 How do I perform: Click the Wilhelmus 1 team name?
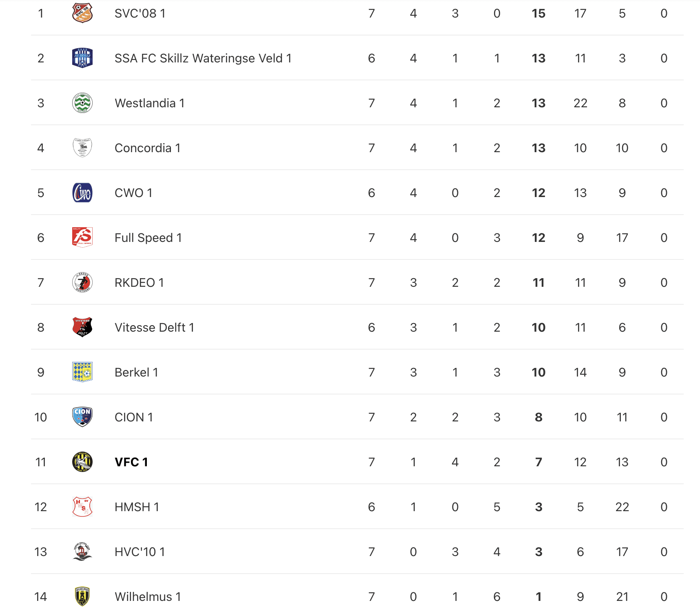(x=148, y=597)
